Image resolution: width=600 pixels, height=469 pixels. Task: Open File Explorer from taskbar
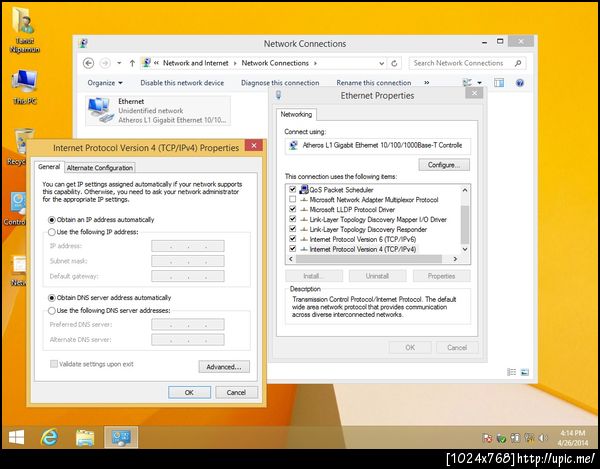coord(85,437)
